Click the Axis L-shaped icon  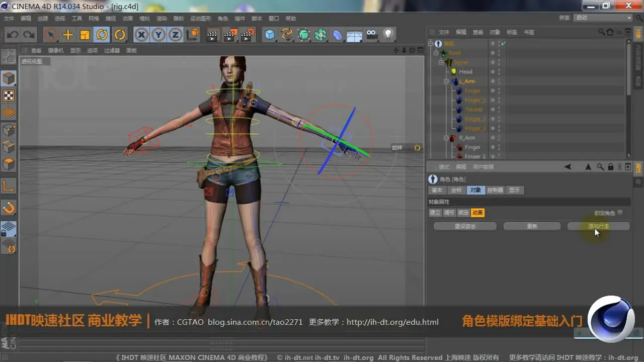pyautogui.click(x=9, y=186)
